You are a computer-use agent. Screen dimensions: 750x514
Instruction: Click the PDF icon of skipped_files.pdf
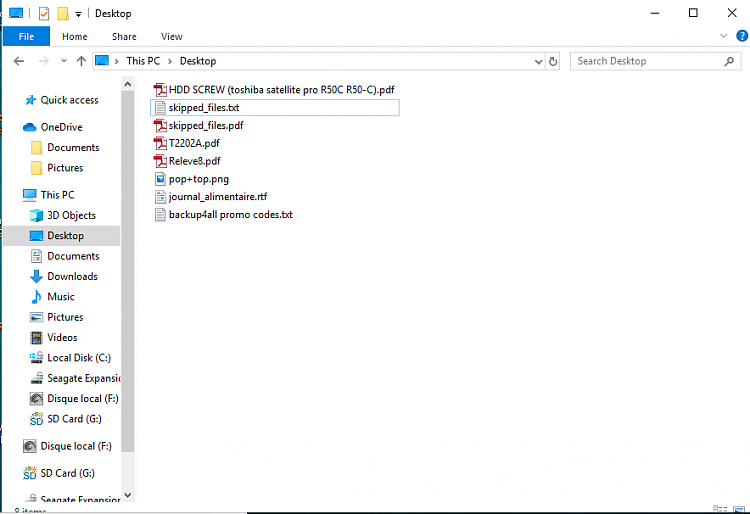click(160, 126)
